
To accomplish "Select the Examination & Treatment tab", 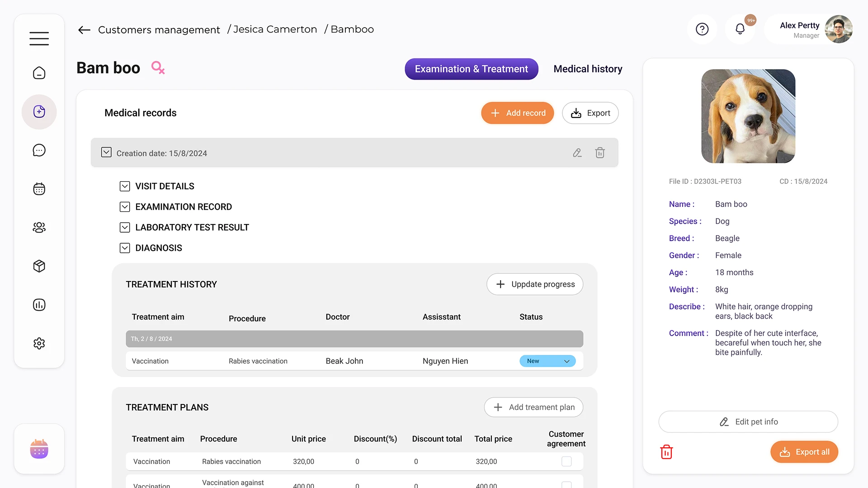I will click(471, 69).
